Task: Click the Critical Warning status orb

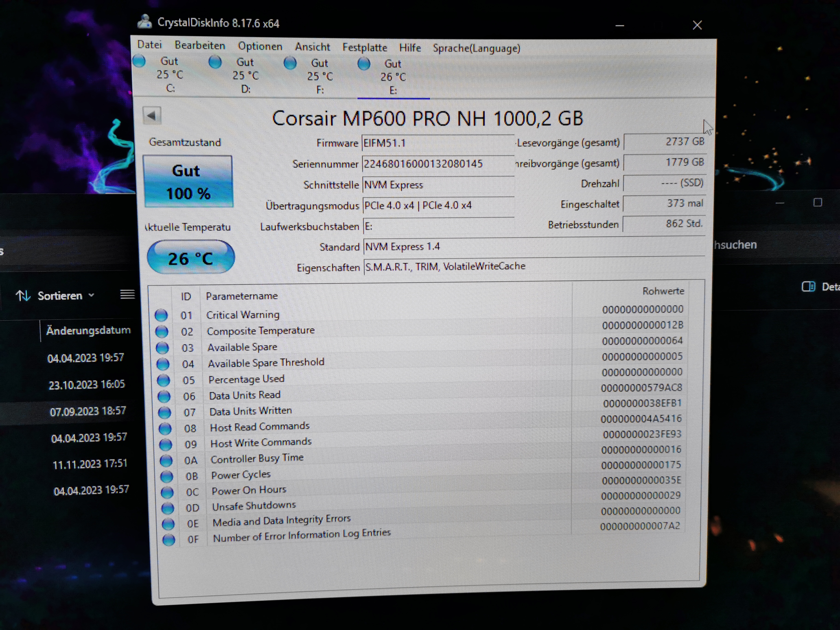Action: 161,315
